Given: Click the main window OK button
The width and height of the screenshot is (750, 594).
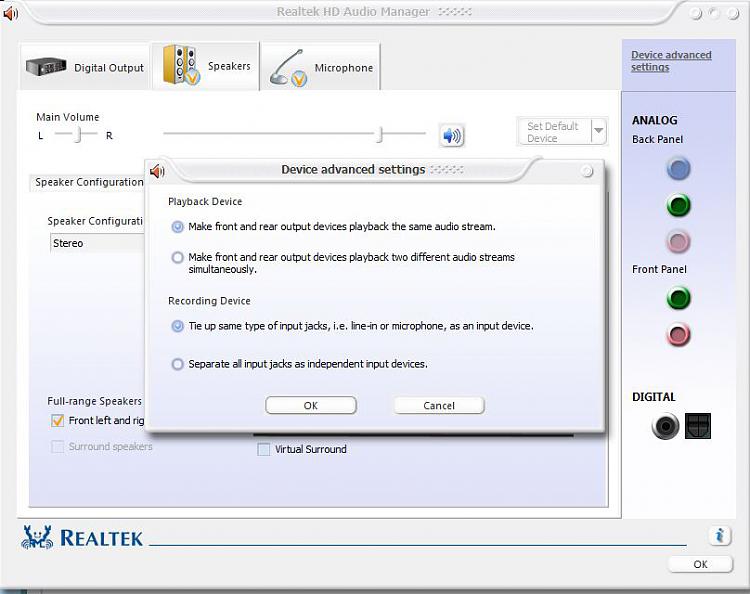Looking at the screenshot, I should pyautogui.click(x=700, y=564).
